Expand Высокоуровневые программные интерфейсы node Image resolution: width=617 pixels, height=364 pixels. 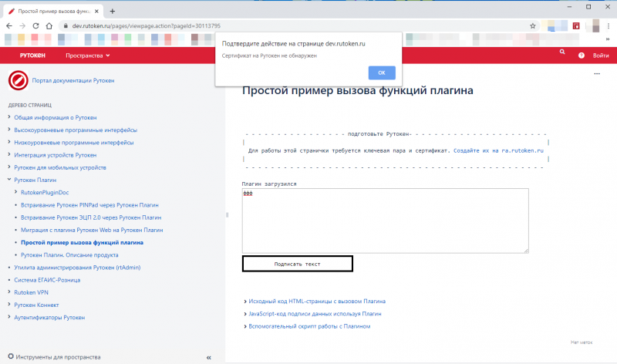(9, 130)
